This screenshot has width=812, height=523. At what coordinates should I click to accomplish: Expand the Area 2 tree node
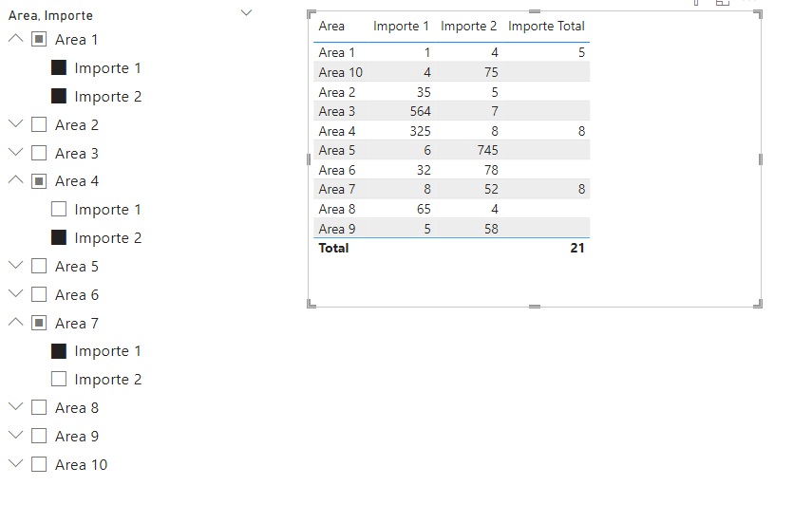[16, 123]
